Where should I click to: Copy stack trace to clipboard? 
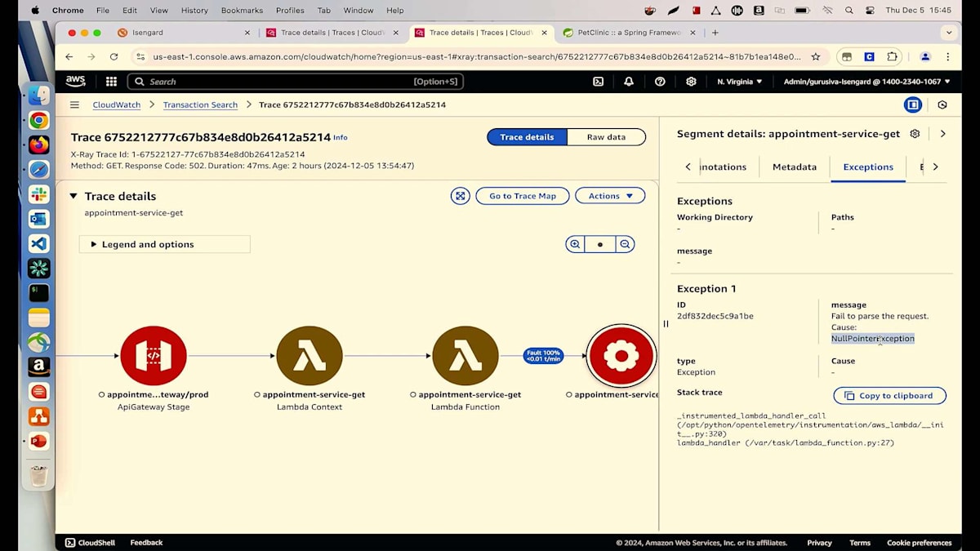point(889,396)
